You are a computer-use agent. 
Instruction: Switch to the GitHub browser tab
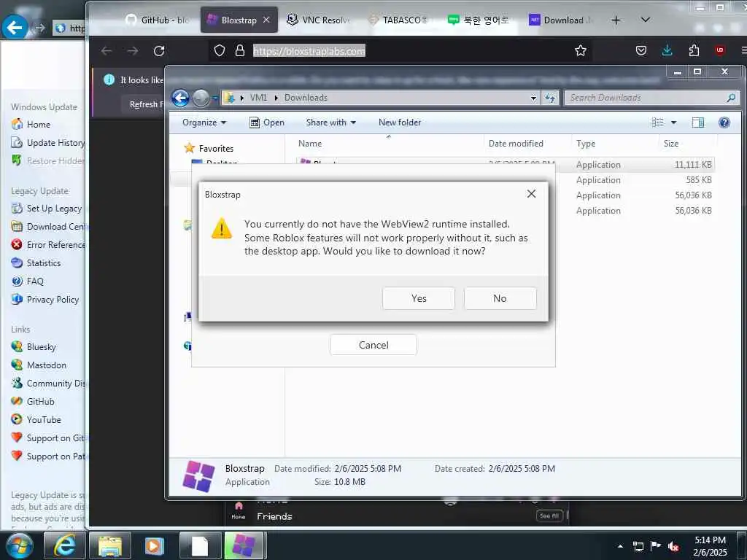coord(158,20)
